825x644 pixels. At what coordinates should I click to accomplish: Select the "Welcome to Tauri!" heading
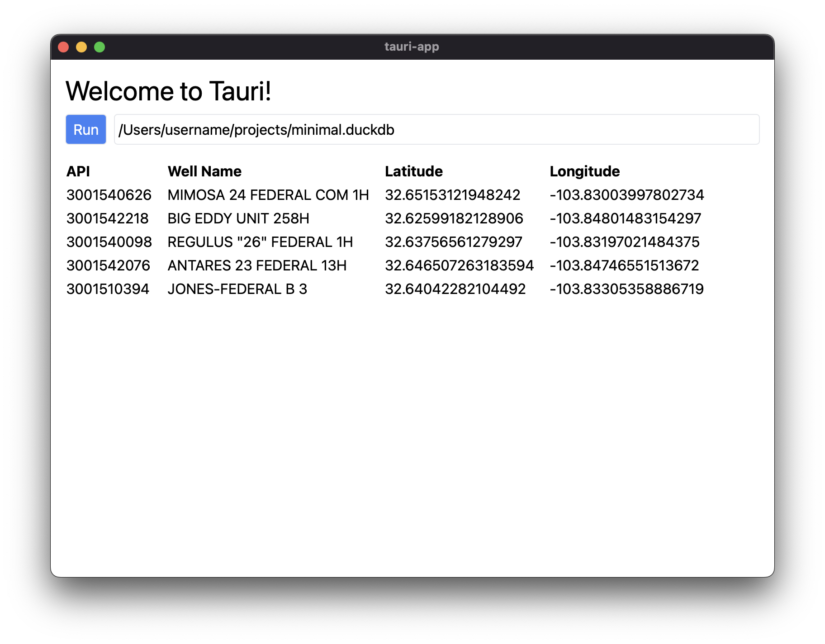coord(168,91)
